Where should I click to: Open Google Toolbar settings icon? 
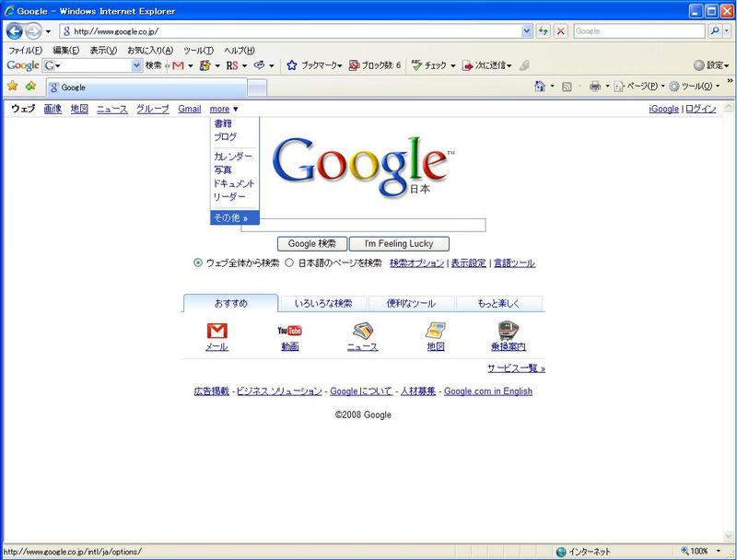click(699, 65)
